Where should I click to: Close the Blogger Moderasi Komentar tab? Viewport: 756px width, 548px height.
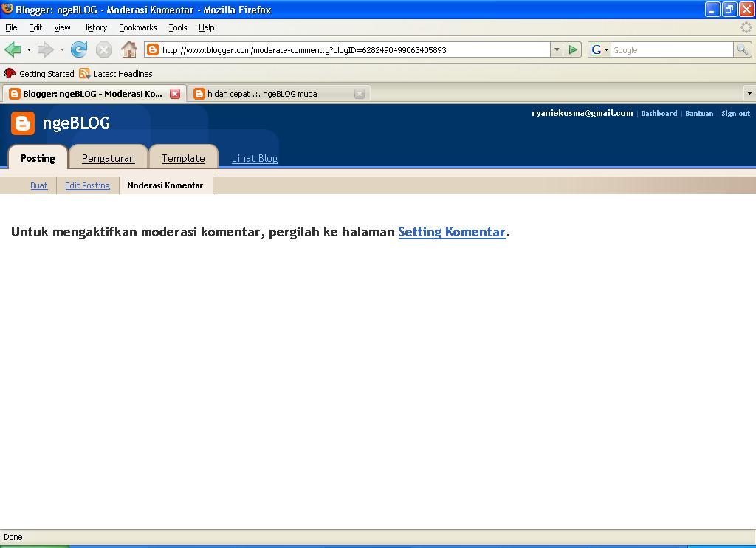coord(175,94)
